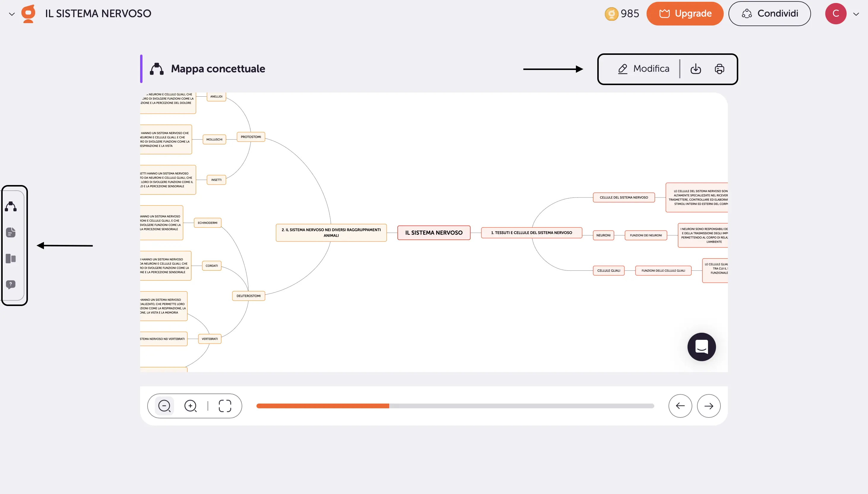The height and width of the screenshot is (494, 868).
Task: Print the map using the printer icon
Action: [720, 69]
